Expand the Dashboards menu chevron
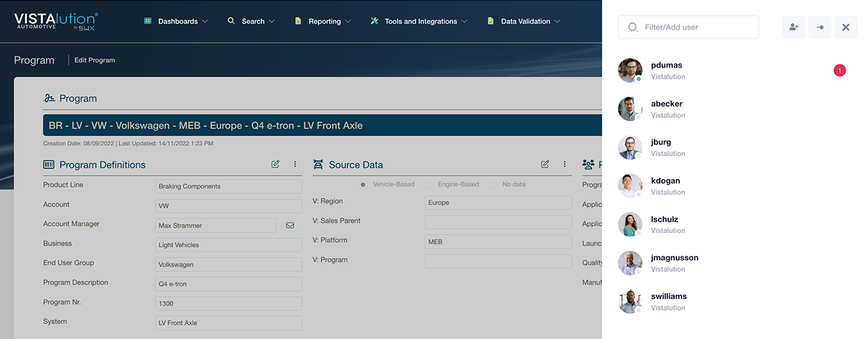The image size is (868, 339). point(205,22)
